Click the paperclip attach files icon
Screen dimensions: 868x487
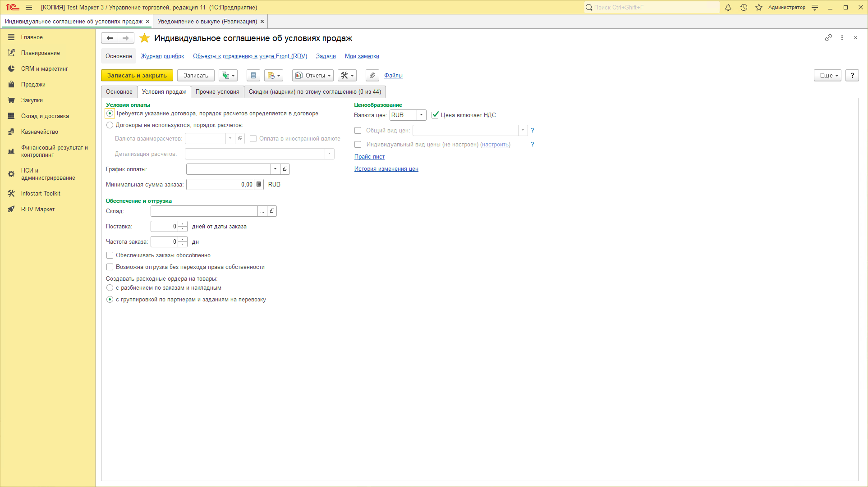(x=372, y=75)
